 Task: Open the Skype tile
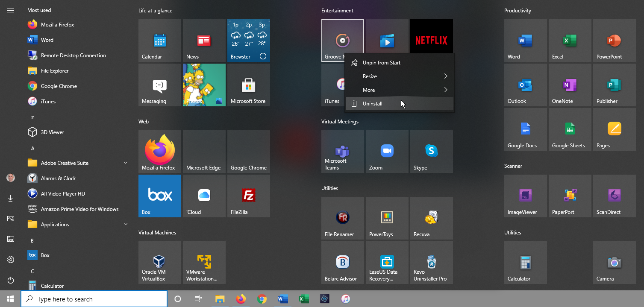tap(432, 152)
